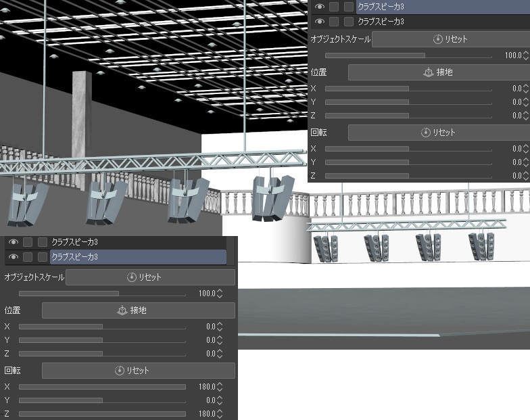Click オブジェクトスケール リセット button in upper panel

pyautogui.click(x=451, y=39)
